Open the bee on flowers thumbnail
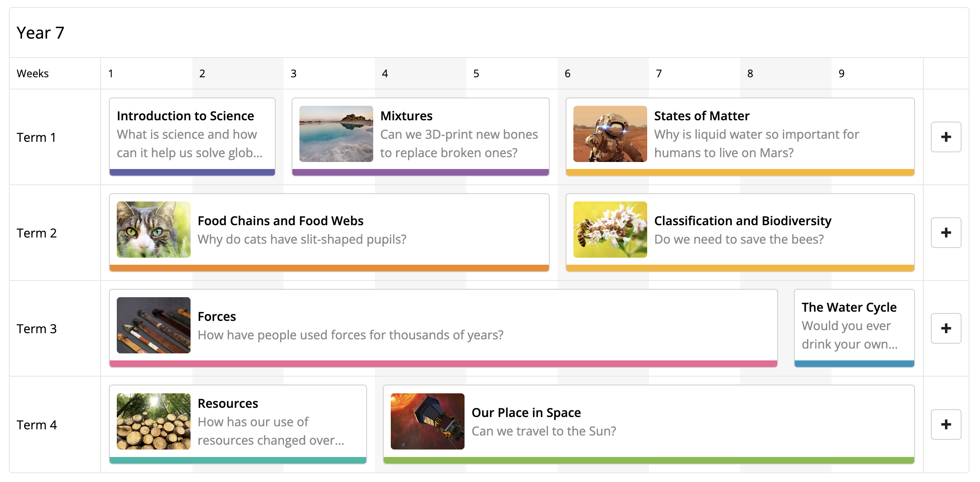This screenshot has height=482, width=980. [610, 230]
